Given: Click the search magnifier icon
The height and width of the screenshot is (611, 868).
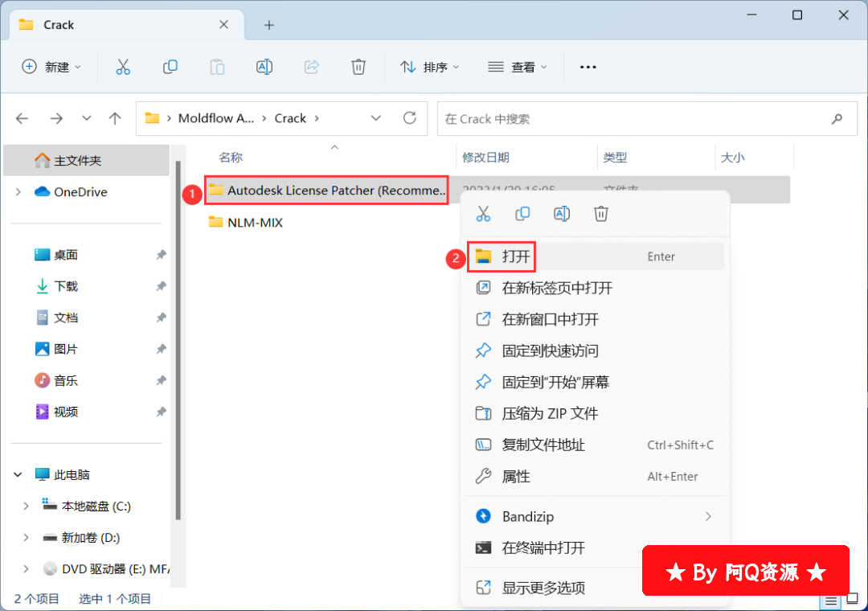Looking at the screenshot, I should point(837,118).
